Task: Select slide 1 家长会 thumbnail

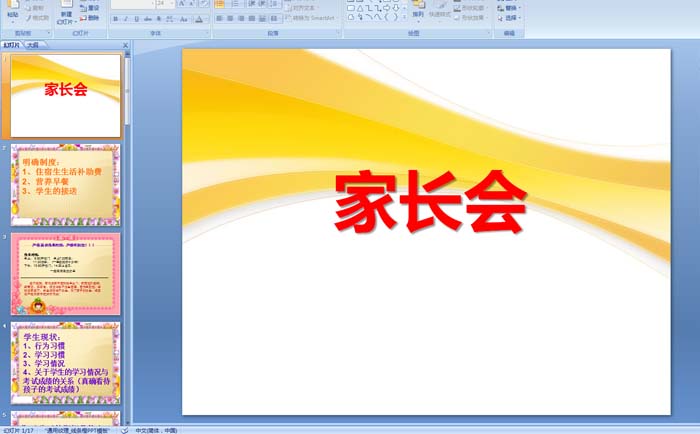Action: coord(66,96)
